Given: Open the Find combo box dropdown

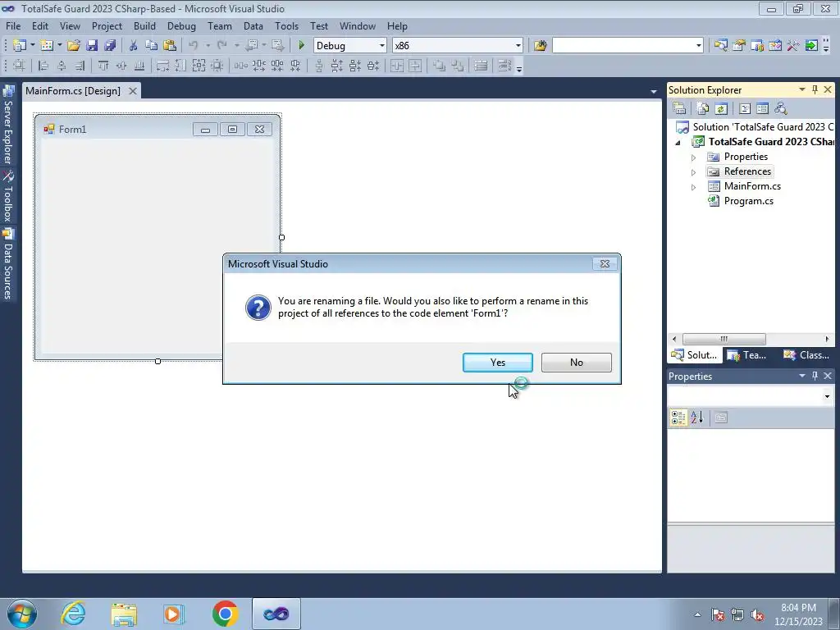Looking at the screenshot, I should pyautogui.click(x=698, y=46).
